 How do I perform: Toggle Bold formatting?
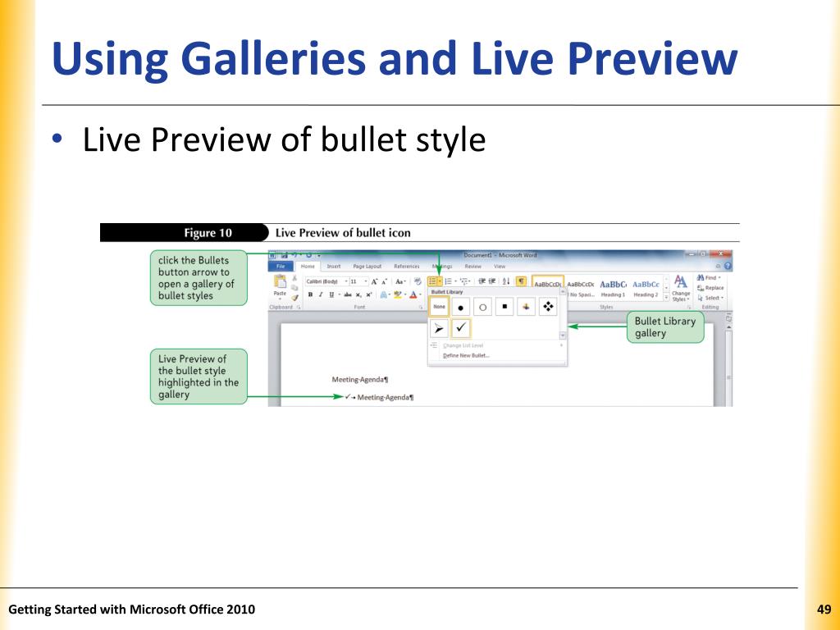pyautogui.click(x=310, y=294)
